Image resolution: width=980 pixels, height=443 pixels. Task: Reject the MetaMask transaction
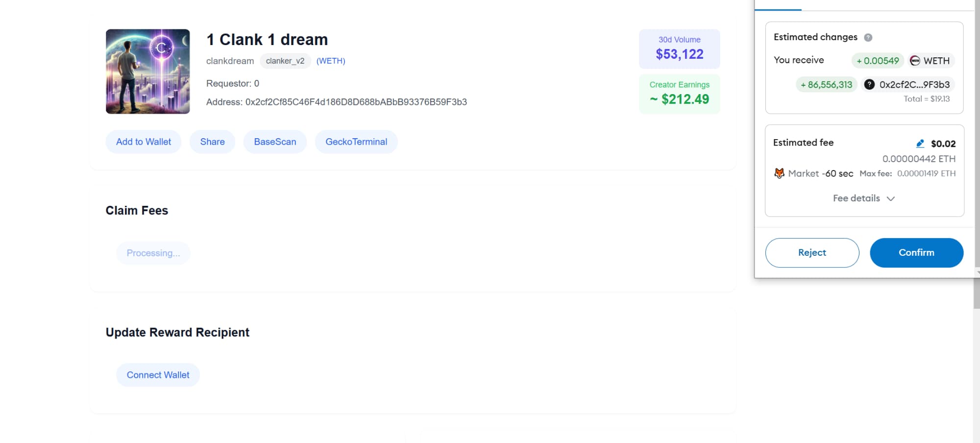click(x=812, y=252)
